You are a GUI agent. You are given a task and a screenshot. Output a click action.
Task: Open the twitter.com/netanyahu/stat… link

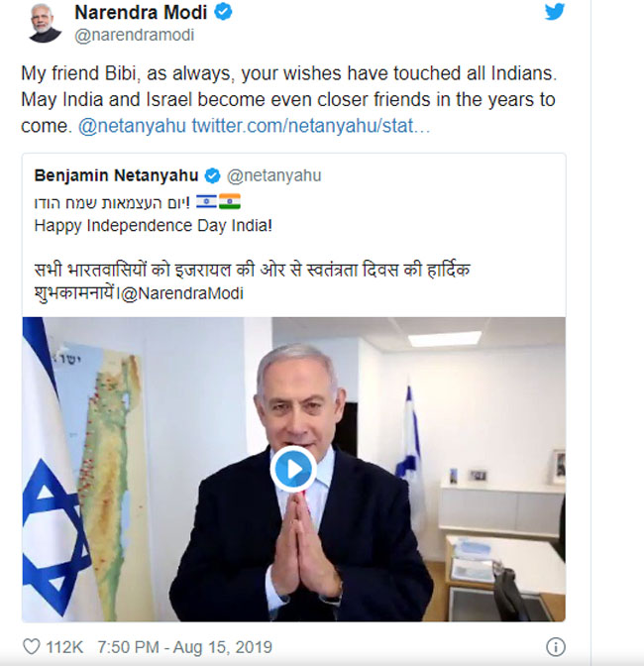point(310,127)
